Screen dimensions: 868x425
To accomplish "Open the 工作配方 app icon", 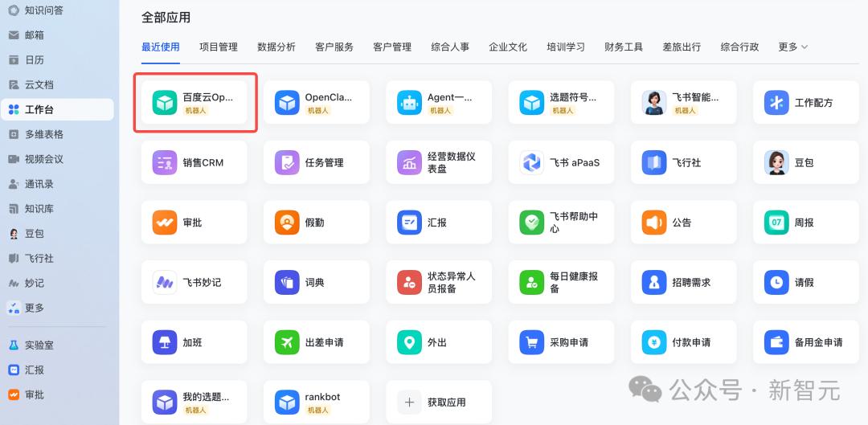I will tap(776, 103).
